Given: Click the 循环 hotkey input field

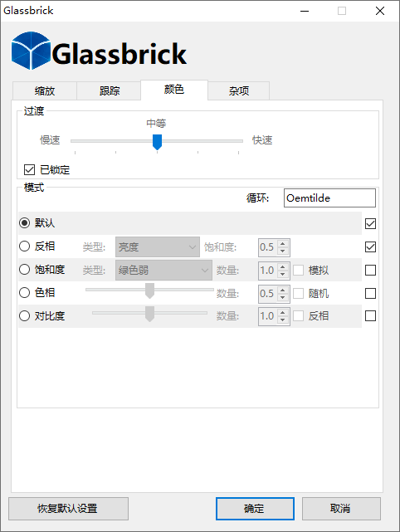Looking at the screenshot, I should (329, 198).
